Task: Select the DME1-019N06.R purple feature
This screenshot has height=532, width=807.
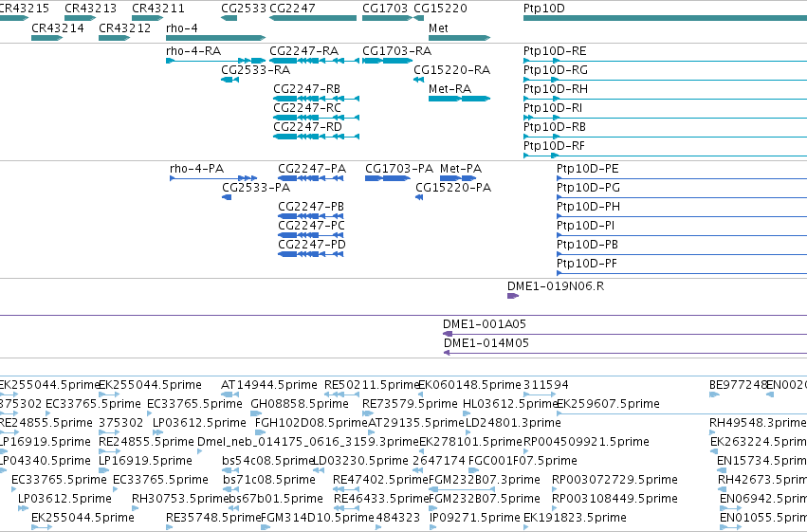Action: (513, 296)
